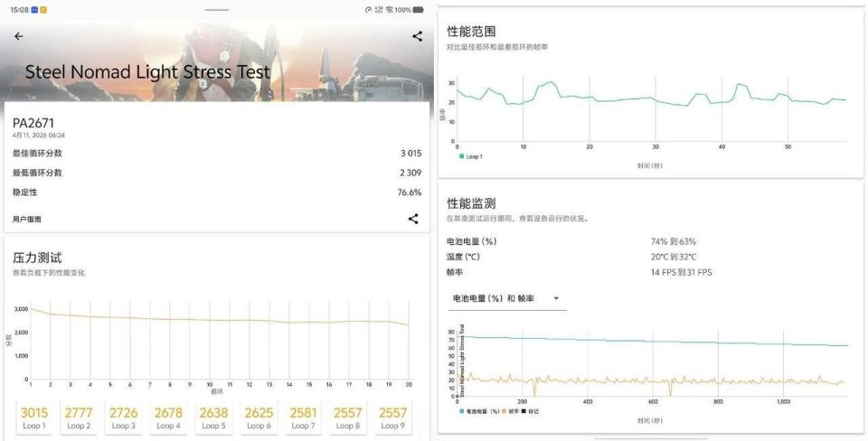This screenshot has height=441, width=868.
Task: Toggle the green Loop 1 legend entry
Action: [470, 156]
